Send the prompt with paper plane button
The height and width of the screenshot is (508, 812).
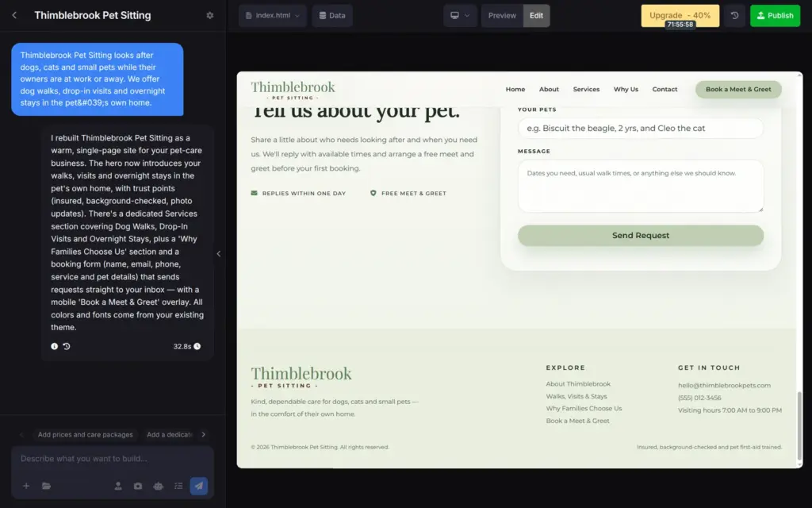[199, 486]
